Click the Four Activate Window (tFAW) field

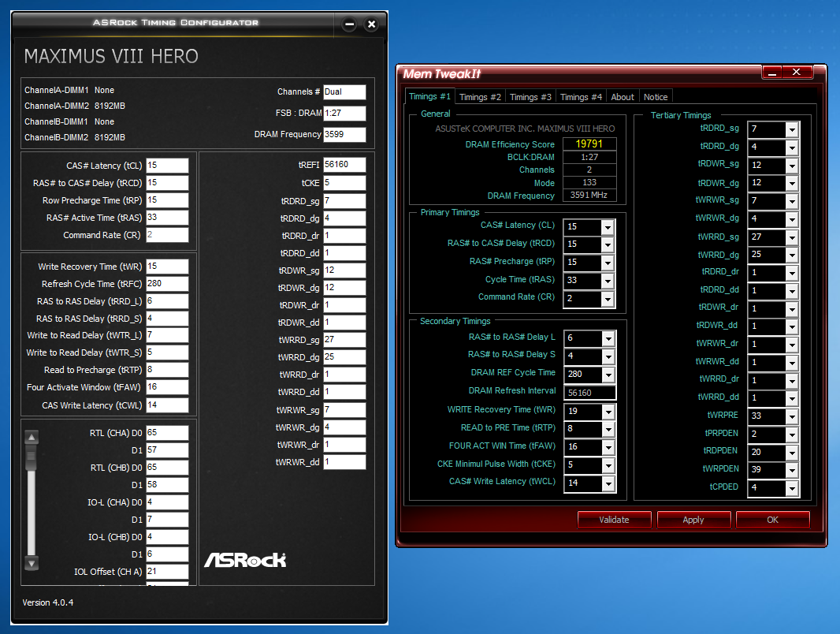167,387
